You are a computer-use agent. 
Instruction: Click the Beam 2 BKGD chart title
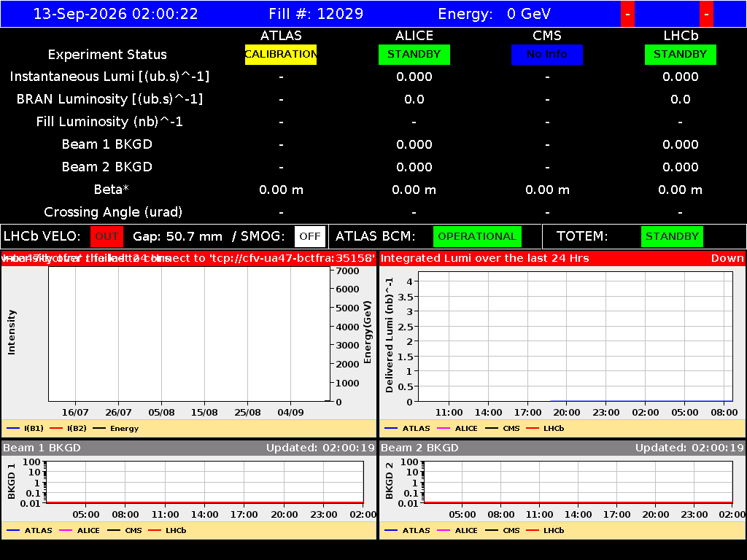click(x=419, y=448)
